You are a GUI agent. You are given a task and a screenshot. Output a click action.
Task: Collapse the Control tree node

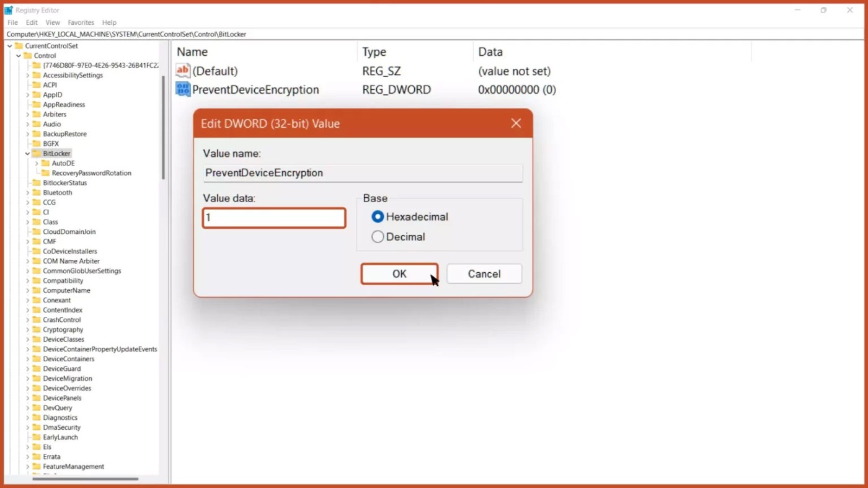(x=19, y=56)
